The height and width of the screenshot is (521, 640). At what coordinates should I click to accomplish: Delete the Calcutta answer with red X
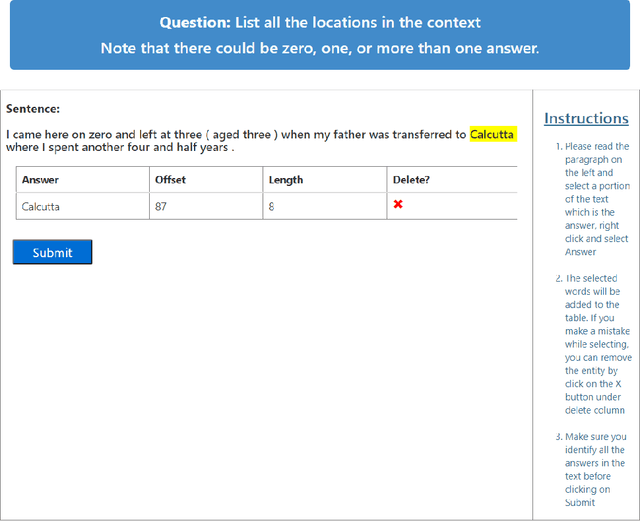pos(398,205)
